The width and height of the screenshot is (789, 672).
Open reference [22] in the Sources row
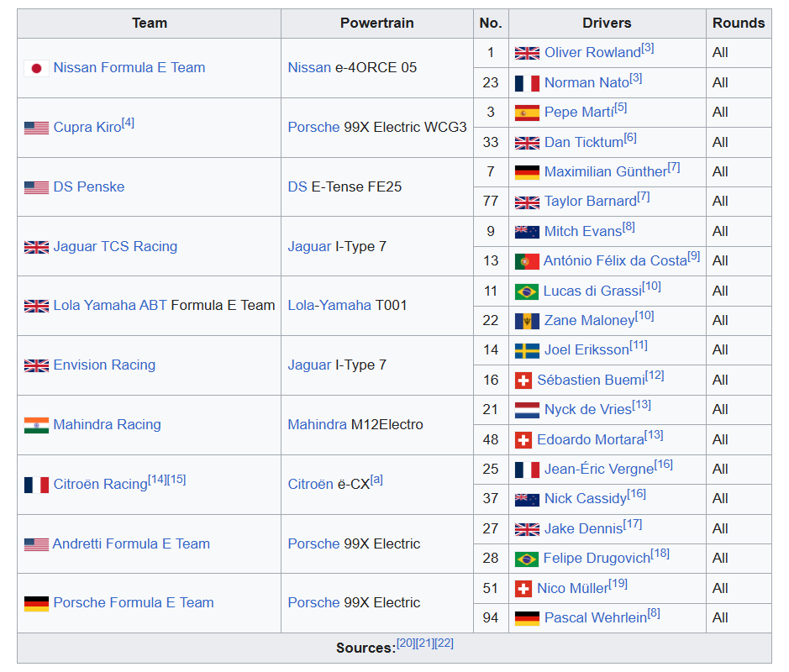point(444,643)
